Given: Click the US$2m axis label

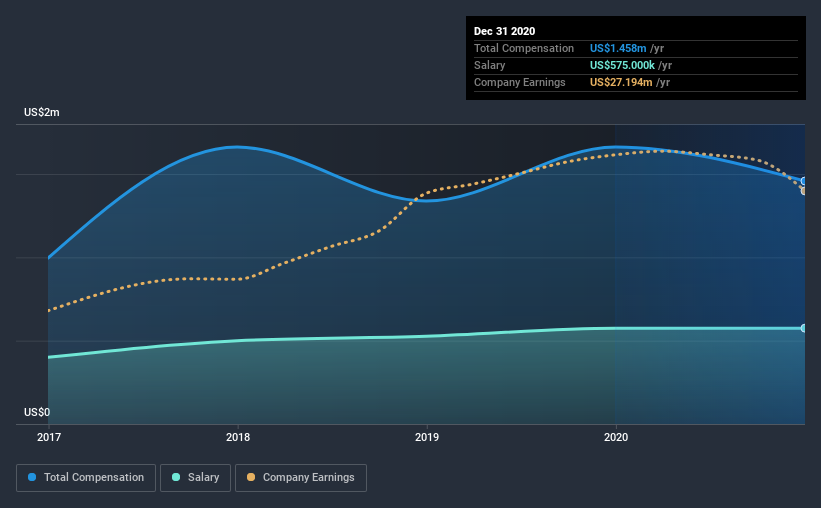Looking at the screenshot, I should click(41, 113).
